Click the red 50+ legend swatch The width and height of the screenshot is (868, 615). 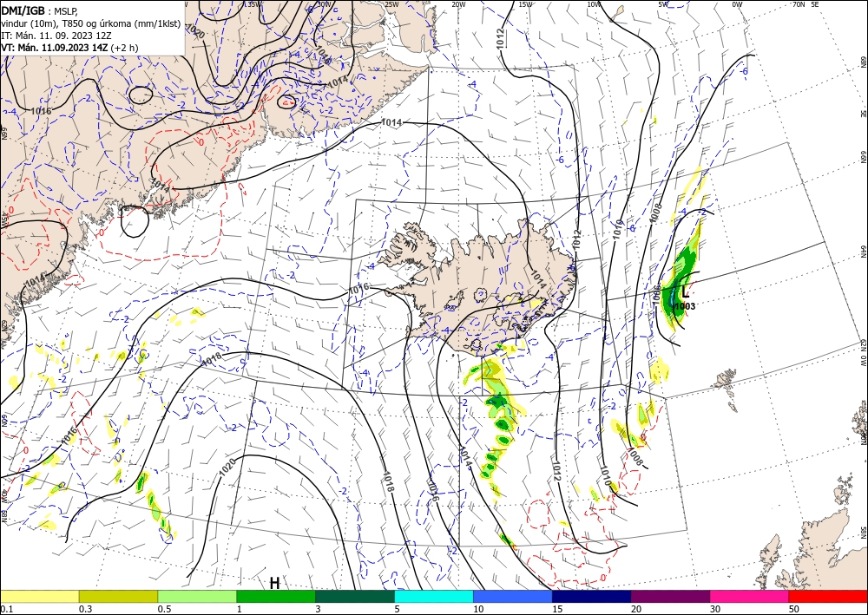pos(828,596)
